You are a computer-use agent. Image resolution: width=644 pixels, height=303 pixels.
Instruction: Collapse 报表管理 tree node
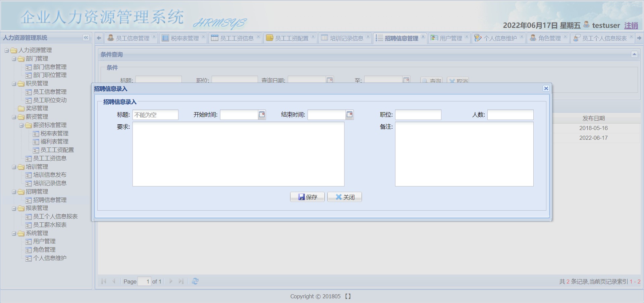(14, 208)
